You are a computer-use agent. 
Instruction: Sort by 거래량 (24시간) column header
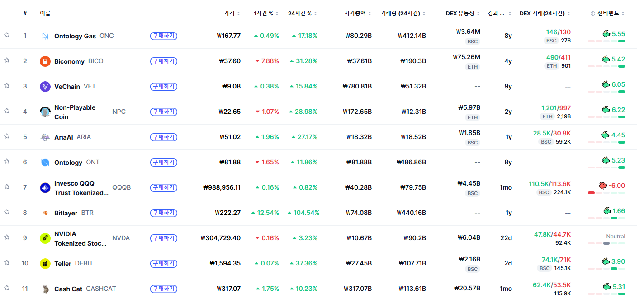point(403,14)
